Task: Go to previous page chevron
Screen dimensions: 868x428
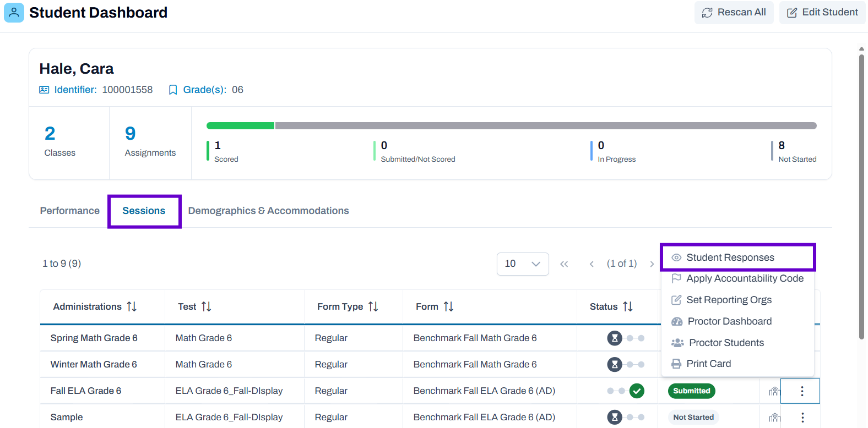Action: tap(592, 264)
